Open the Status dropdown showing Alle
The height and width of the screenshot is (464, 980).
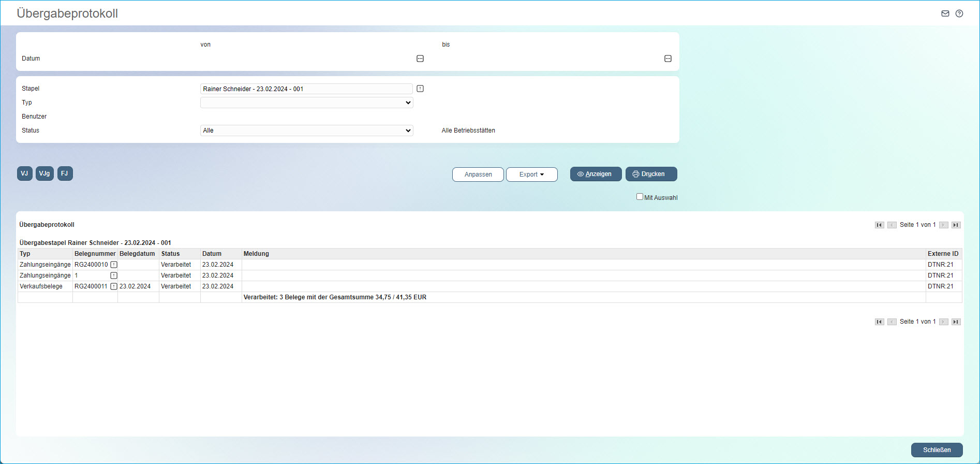click(x=307, y=130)
